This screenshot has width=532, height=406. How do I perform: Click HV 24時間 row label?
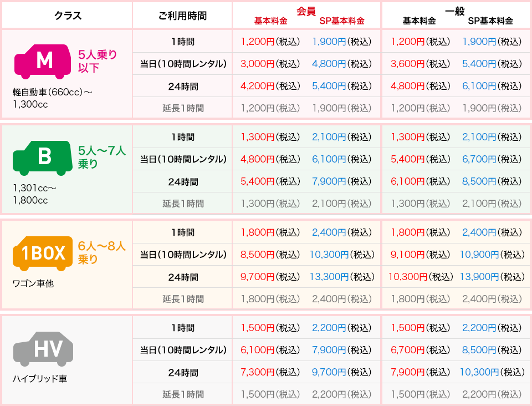(183, 372)
